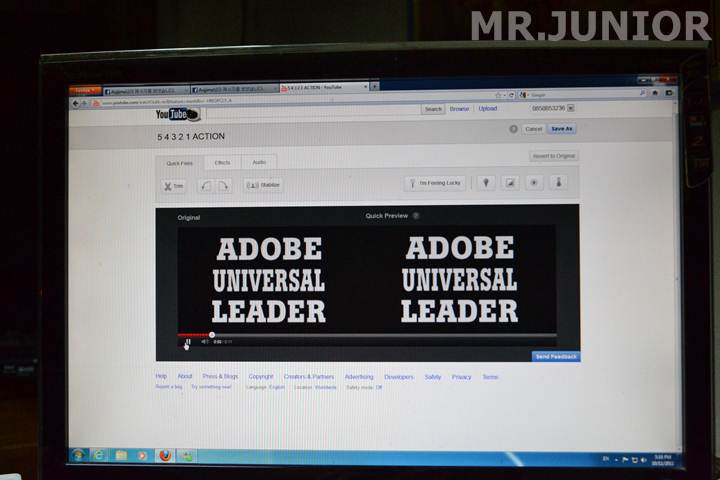Screen dimensions: 720x480
Task: Reload the page
Action: coord(511,95)
